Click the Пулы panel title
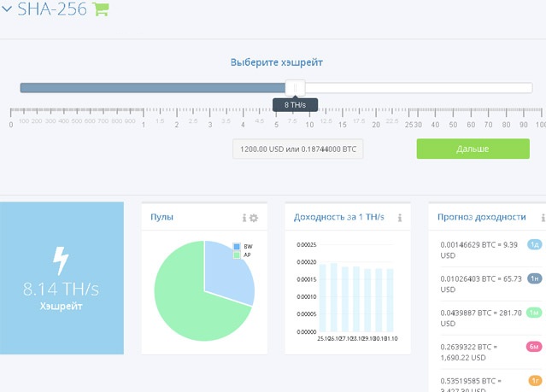Viewport: 546px width, 392px height. (x=161, y=217)
